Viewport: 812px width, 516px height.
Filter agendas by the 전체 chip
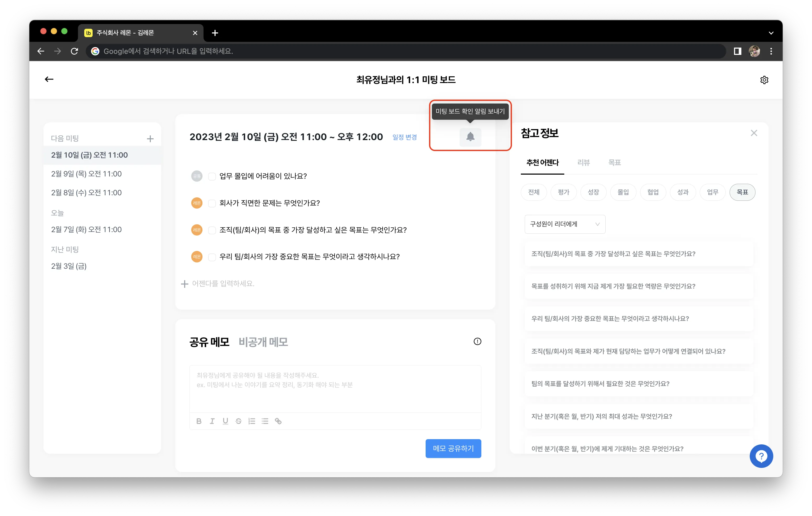tap(533, 192)
